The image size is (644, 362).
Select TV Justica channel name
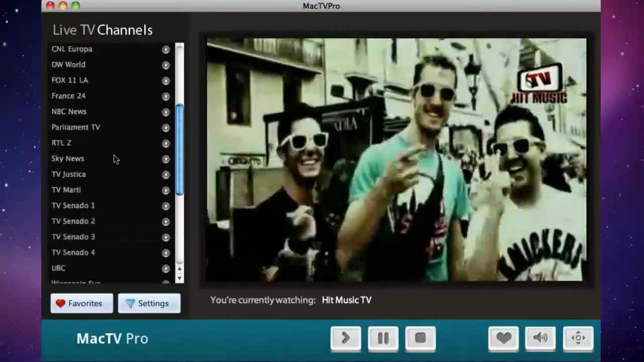click(69, 174)
